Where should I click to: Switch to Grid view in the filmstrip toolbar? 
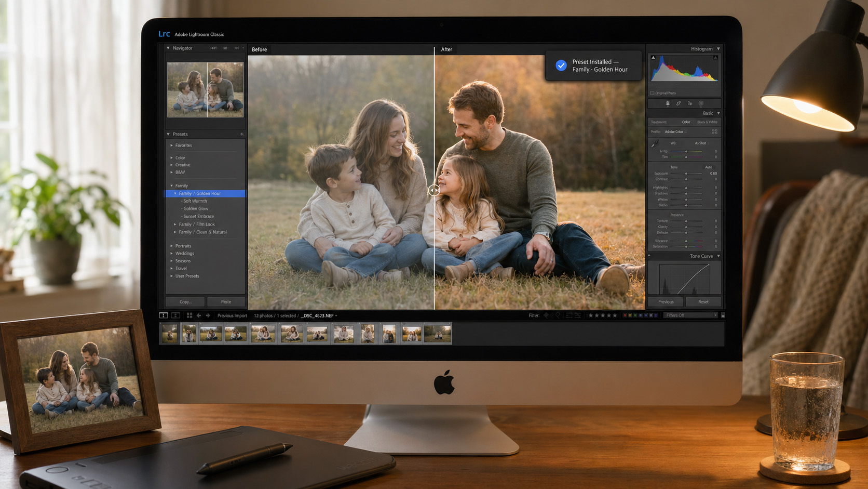189,315
